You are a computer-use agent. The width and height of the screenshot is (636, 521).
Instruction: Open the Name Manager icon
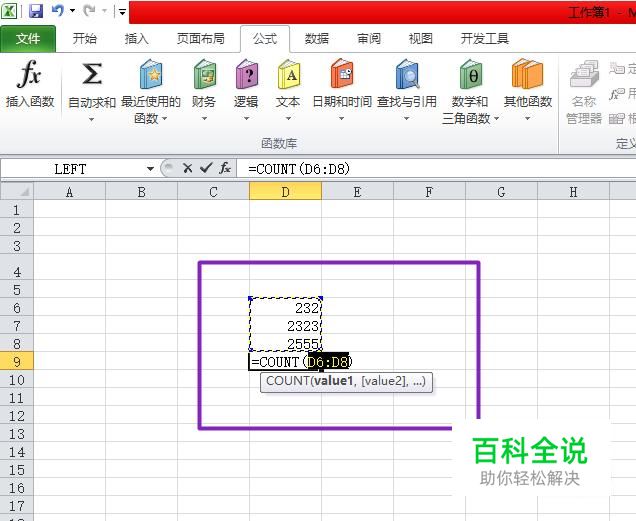point(584,74)
